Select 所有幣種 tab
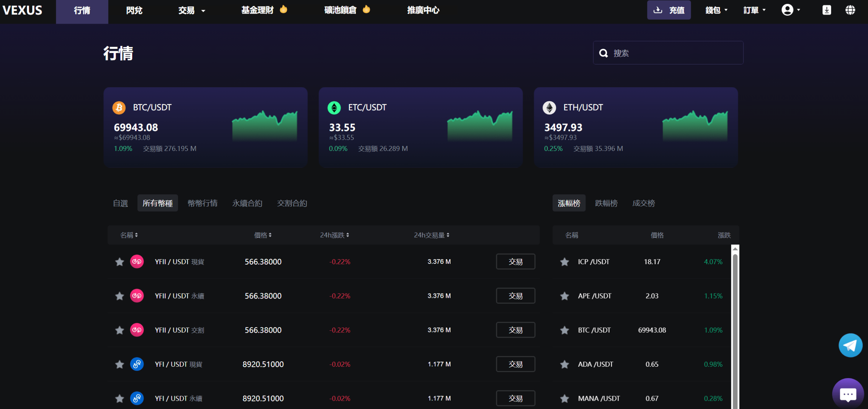The image size is (868, 409). pyautogui.click(x=158, y=203)
